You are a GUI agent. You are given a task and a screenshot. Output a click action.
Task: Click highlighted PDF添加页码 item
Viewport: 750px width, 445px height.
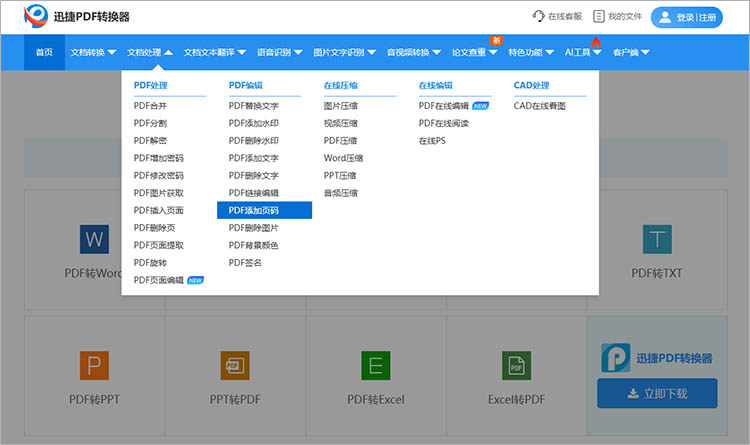pos(265,210)
